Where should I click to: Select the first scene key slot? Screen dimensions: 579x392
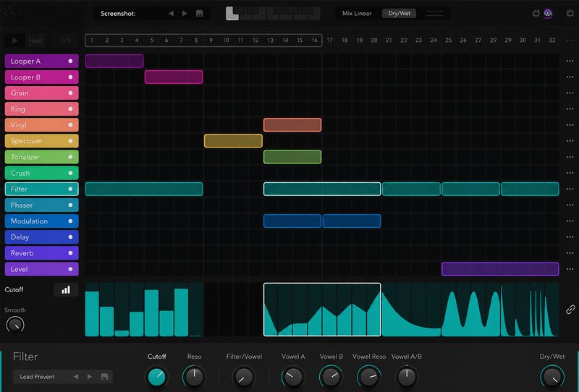point(232,14)
